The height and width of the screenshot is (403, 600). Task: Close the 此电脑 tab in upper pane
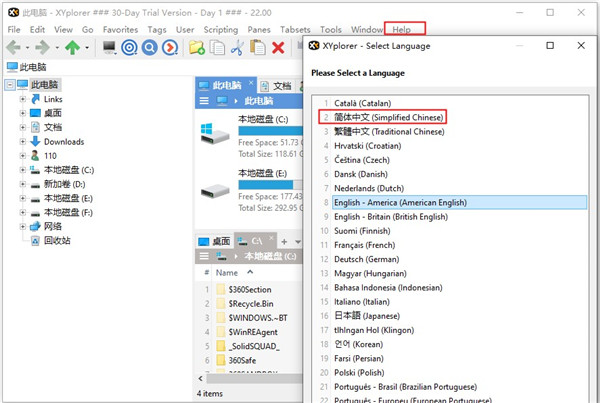(x=251, y=82)
